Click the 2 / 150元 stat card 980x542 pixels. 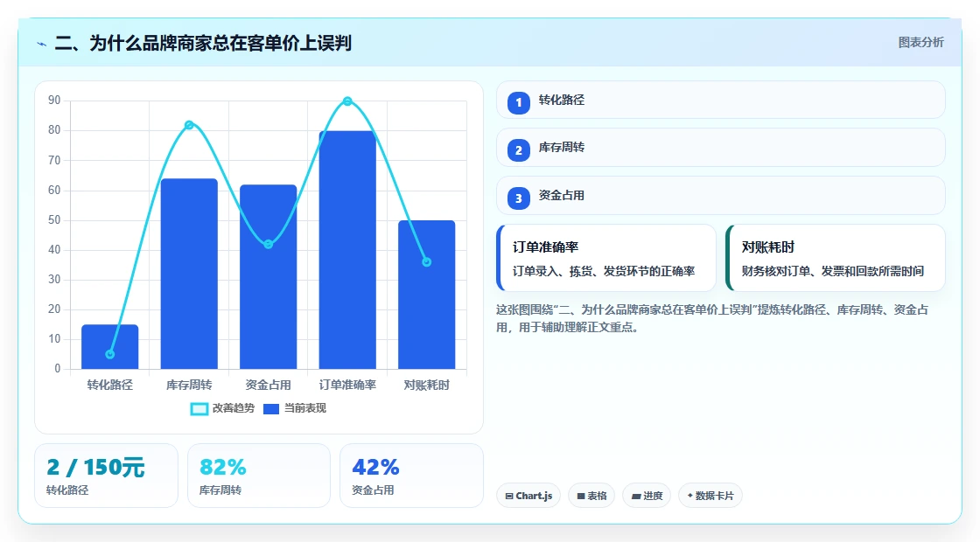pyautogui.click(x=106, y=476)
